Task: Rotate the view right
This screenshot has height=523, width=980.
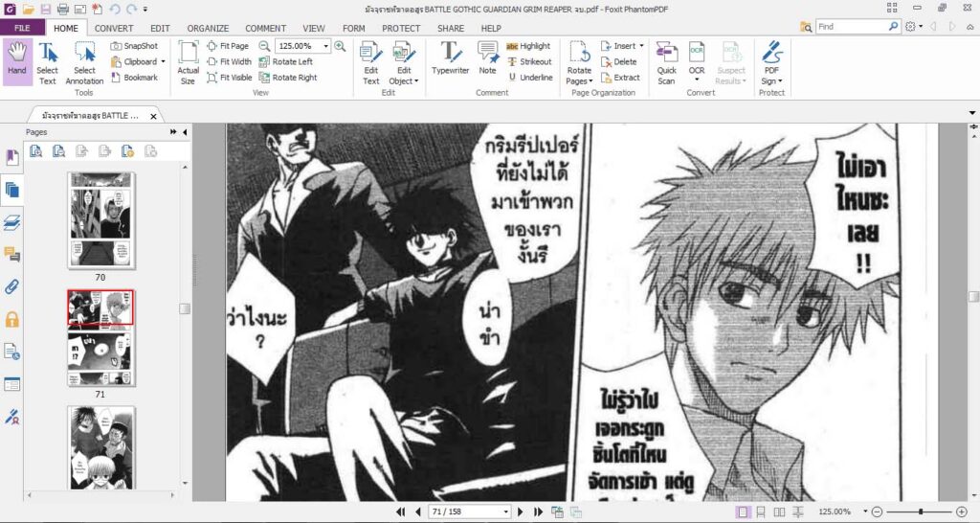Action: tap(288, 78)
